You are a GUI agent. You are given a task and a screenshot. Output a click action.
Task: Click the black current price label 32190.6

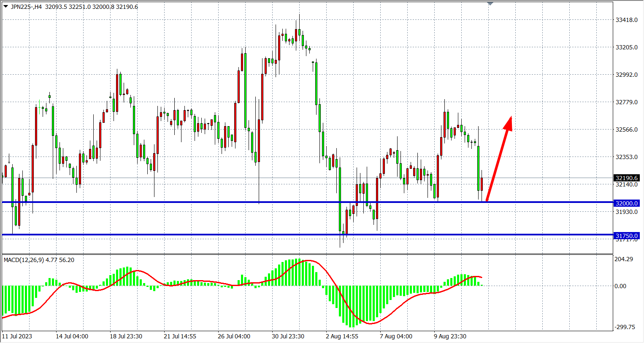coord(626,178)
